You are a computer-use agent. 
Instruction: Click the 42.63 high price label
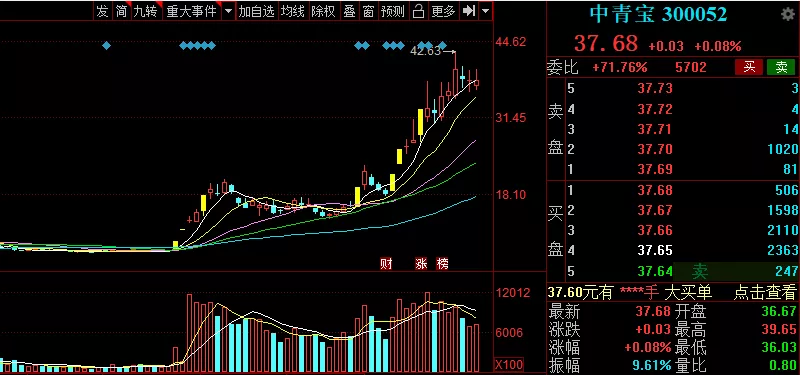(x=425, y=51)
